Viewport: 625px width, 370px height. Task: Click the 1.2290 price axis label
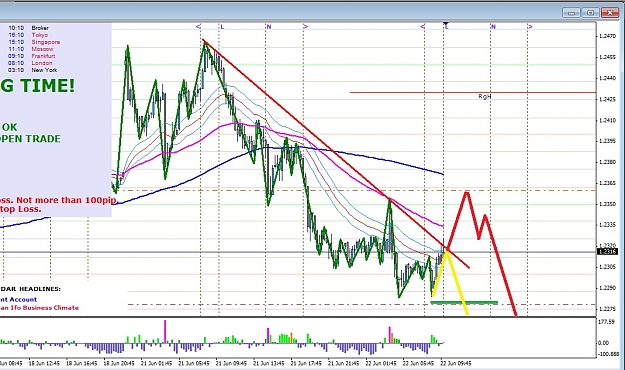pyautogui.click(x=607, y=287)
